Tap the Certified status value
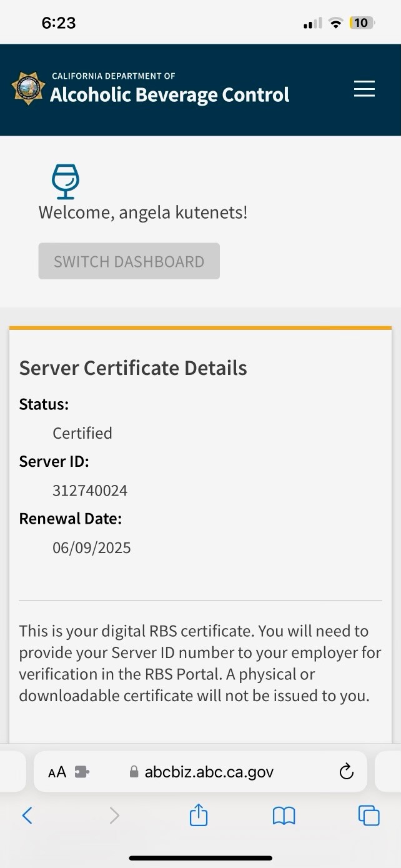 (x=82, y=433)
